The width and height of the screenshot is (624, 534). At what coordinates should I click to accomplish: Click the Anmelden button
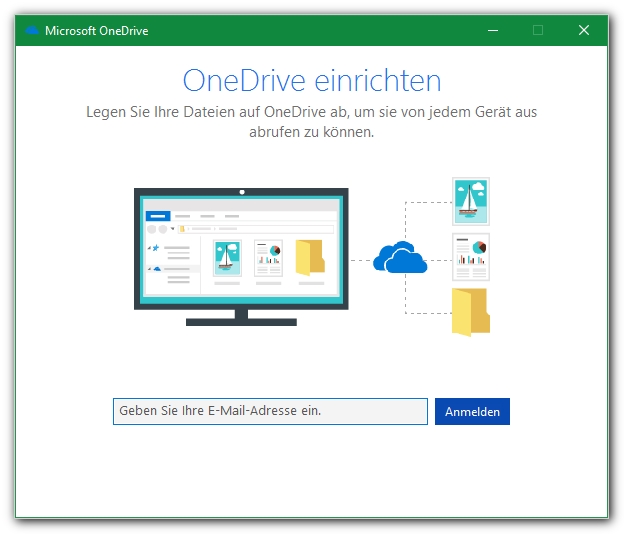tap(472, 411)
